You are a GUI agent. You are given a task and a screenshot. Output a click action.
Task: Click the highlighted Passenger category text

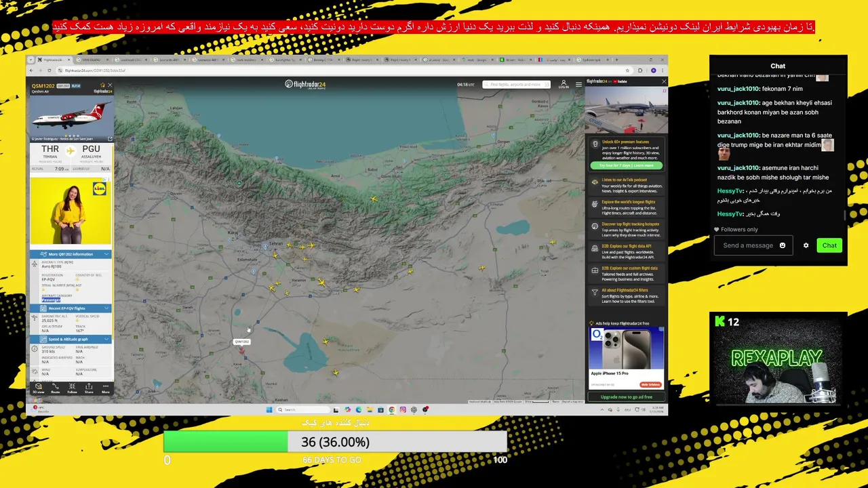point(51,300)
